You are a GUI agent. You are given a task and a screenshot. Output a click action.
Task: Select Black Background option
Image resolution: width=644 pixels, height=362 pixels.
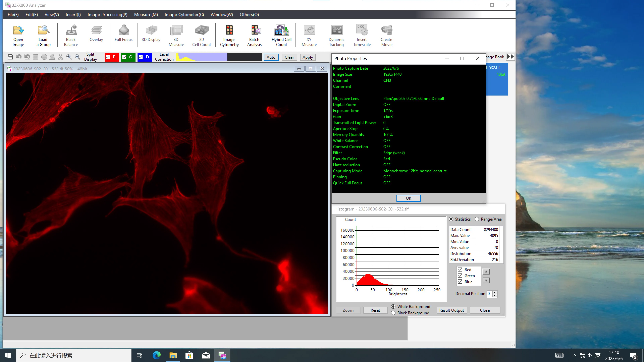click(393, 313)
